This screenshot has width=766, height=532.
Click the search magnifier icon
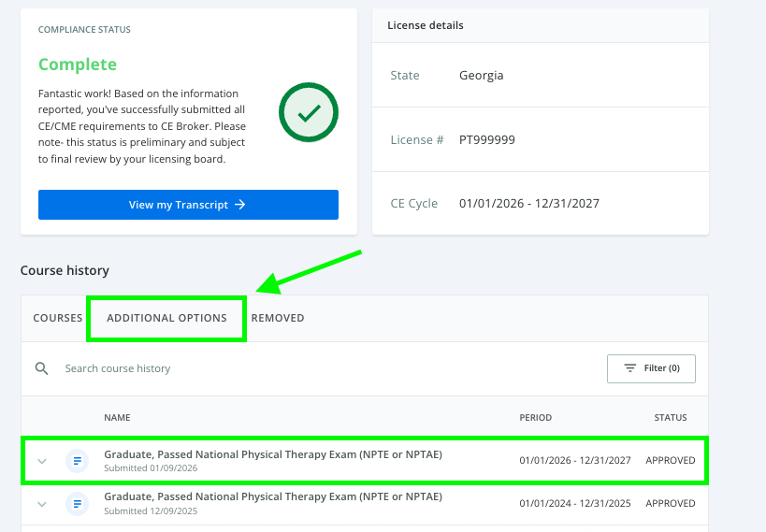(x=41, y=368)
